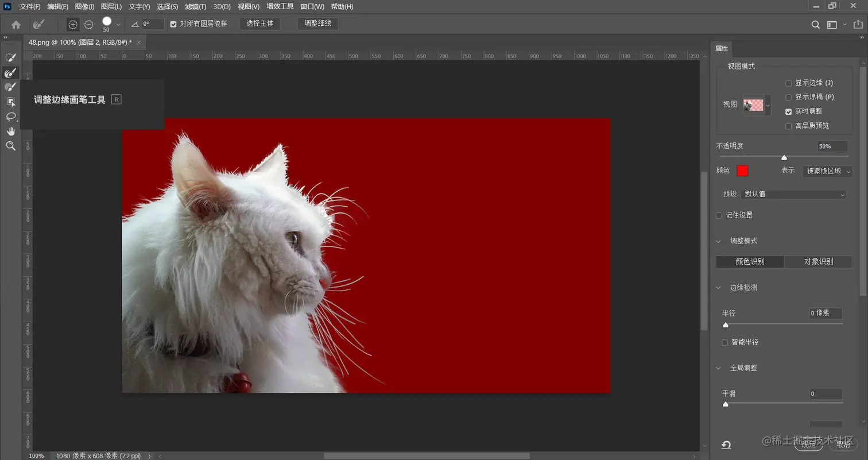This screenshot has width=868, height=460.
Task: Enable the 智能半径 checkbox
Action: tap(725, 342)
